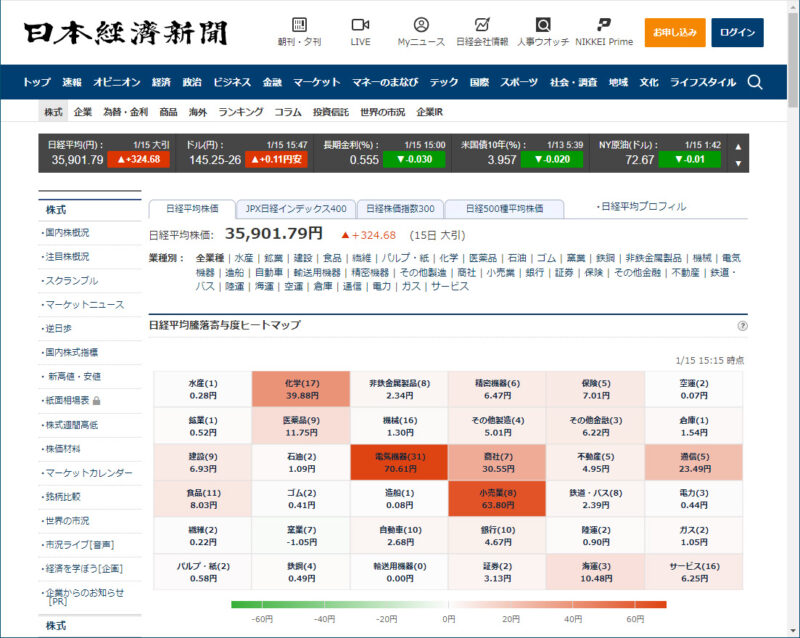Open Myニュース profile icon
This screenshot has height=638, width=800.
click(421, 24)
